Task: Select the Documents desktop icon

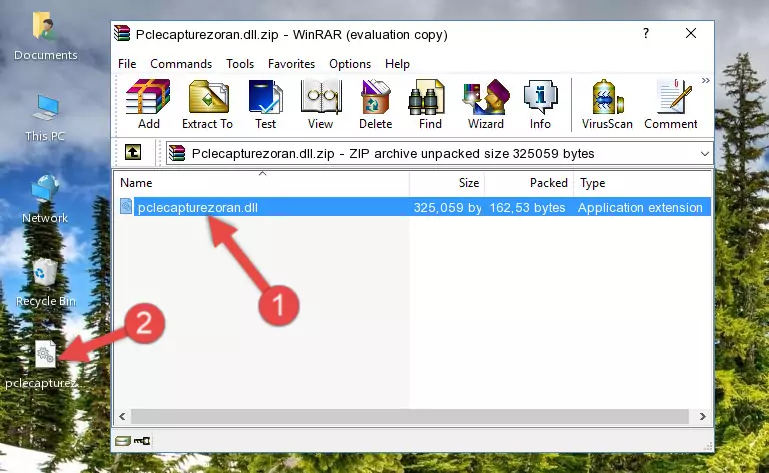Action: pos(45,37)
